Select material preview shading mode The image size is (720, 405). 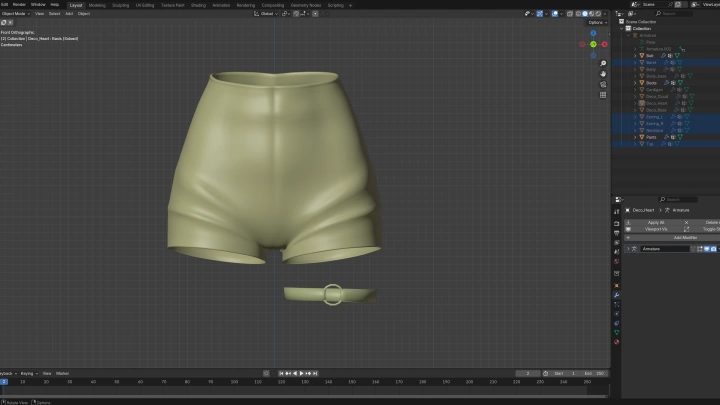591,14
